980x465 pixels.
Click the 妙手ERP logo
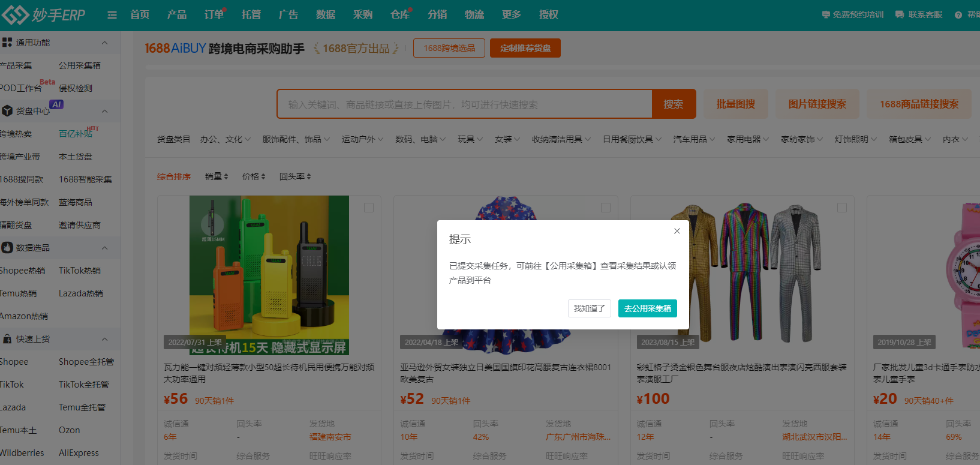point(44,14)
